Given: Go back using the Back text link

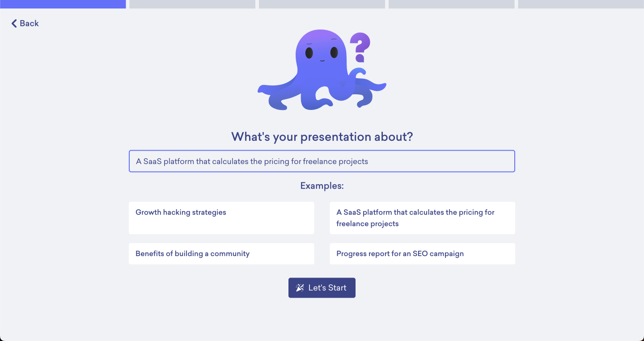Looking at the screenshot, I should tap(29, 23).
